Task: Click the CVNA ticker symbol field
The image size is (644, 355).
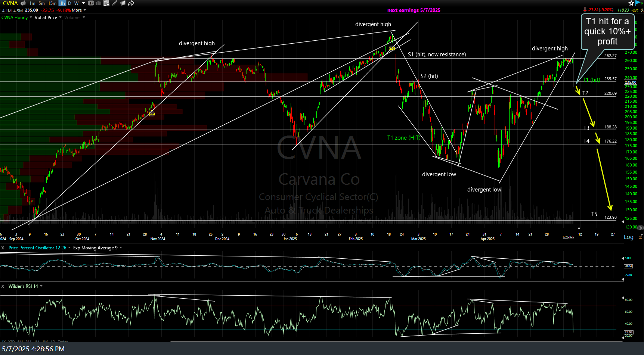Action: pos(10,3)
